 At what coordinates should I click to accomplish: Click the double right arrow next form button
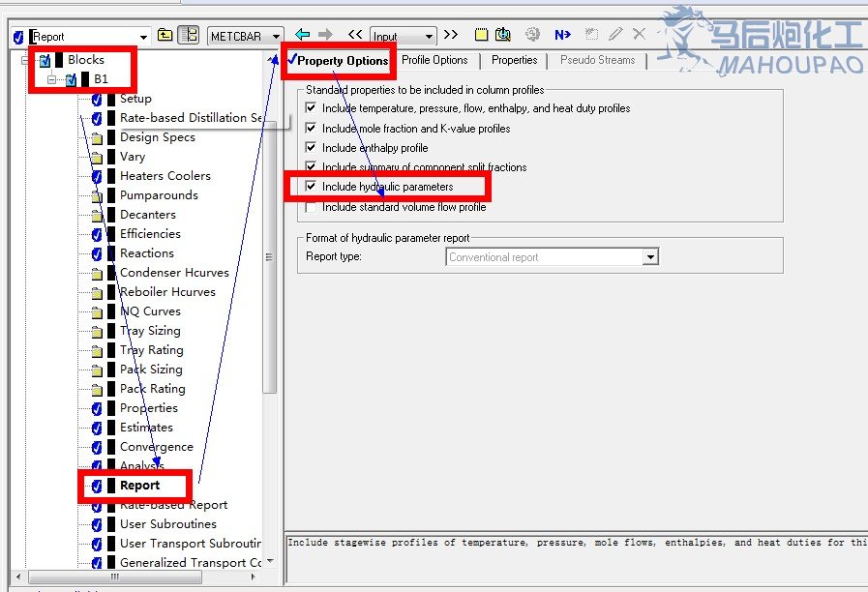pos(451,35)
